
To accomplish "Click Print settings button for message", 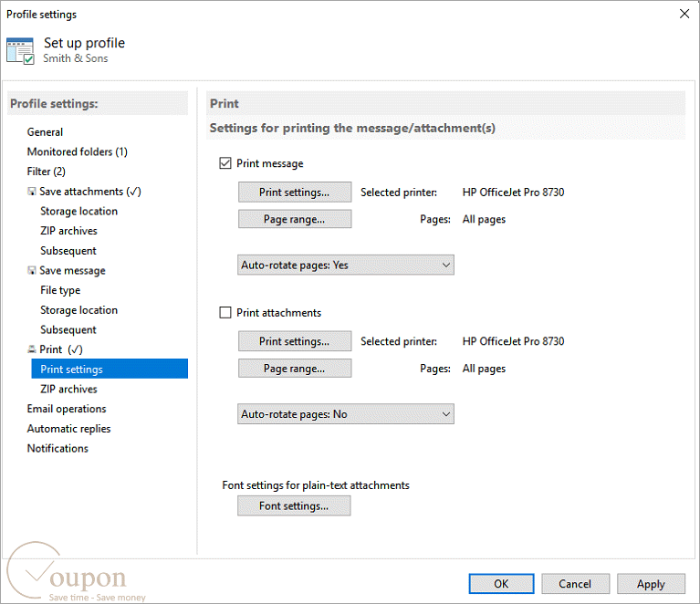I will click(295, 192).
